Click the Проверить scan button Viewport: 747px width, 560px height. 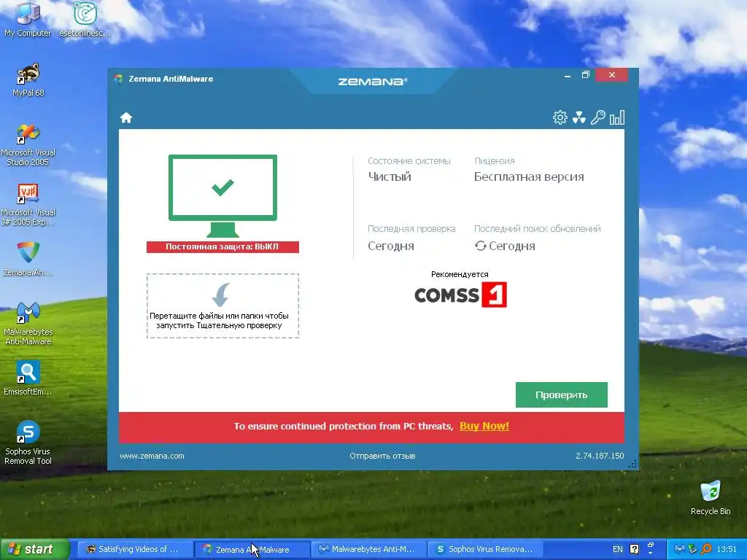[561, 394]
